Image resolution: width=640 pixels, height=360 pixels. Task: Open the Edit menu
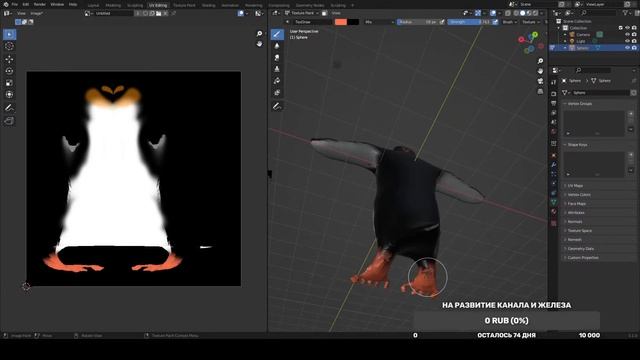coord(26,4)
